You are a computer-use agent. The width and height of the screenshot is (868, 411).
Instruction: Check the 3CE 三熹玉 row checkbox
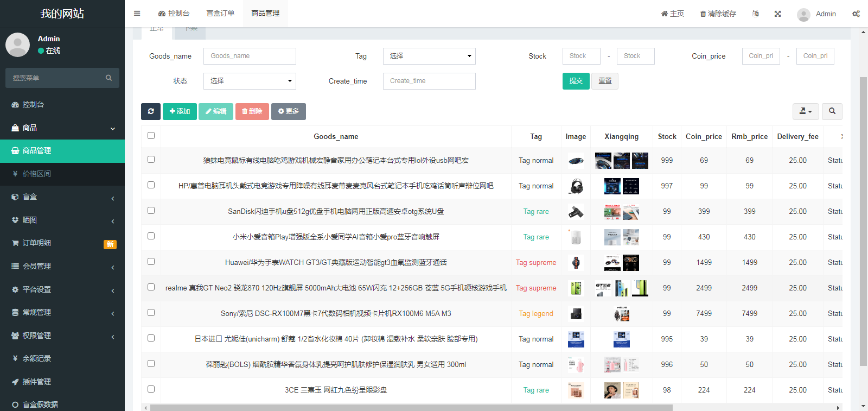151,389
